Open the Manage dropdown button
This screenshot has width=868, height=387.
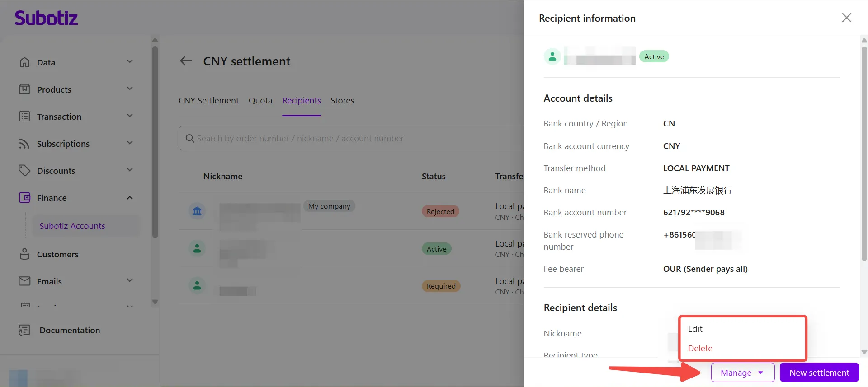coord(743,373)
